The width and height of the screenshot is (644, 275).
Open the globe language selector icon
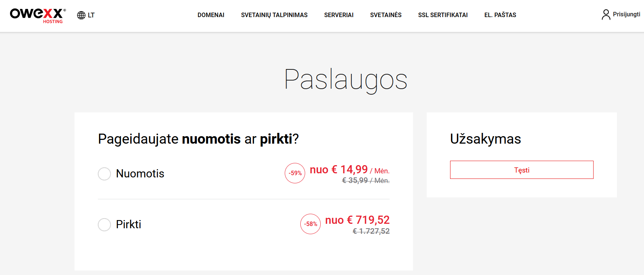(81, 15)
